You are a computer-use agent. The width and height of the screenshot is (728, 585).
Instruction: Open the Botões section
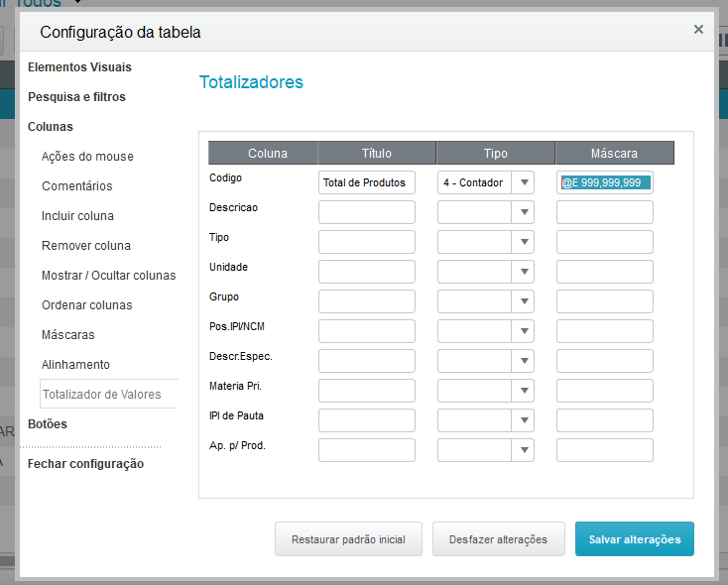coord(48,424)
